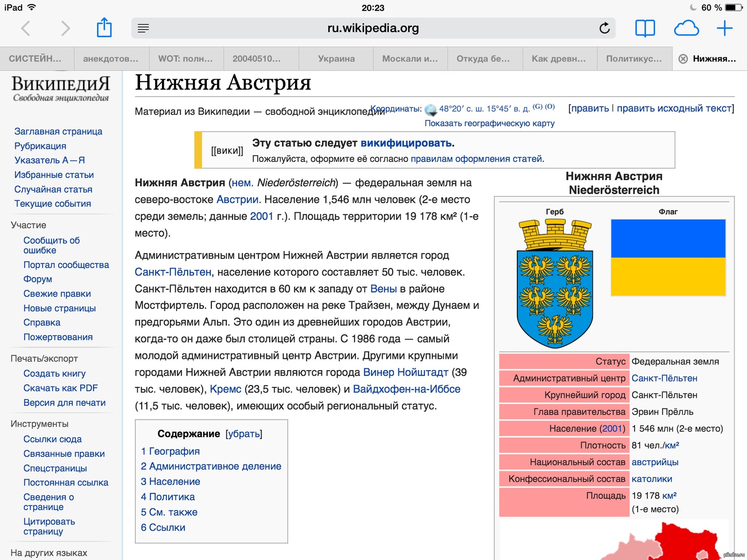747x560 pixels.
Task: Tap the Safari forward arrow
Action: click(x=65, y=28)
